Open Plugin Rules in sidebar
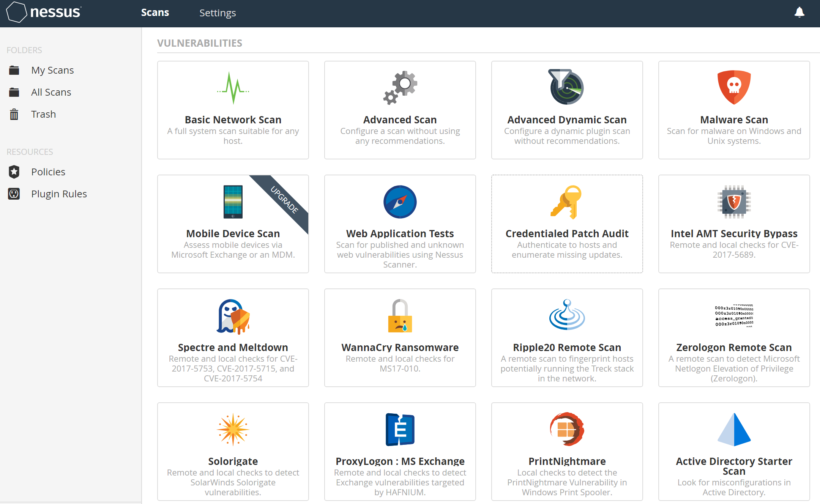The height and width of the screenshot is (504, 820). pyautogui.click(x=59, y=194)
